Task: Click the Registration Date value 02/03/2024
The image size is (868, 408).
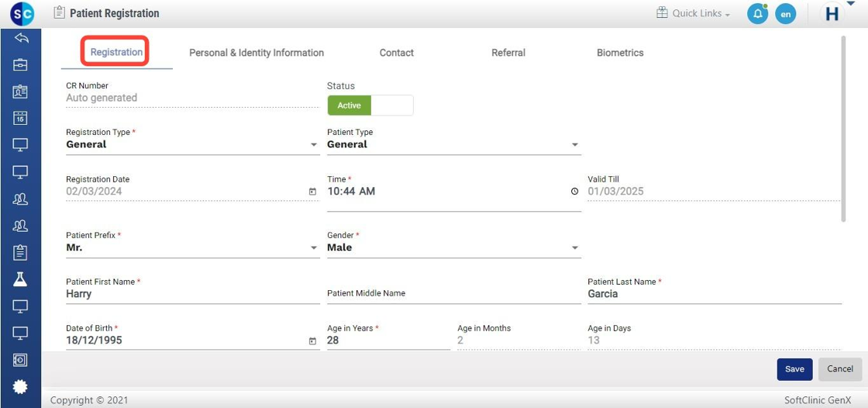Action: click(94, 192)
